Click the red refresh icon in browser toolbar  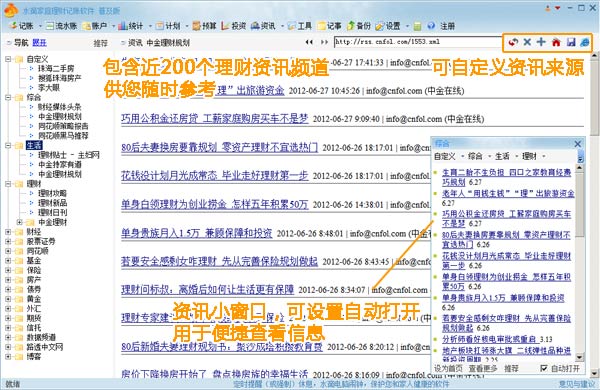click(513, 42)
